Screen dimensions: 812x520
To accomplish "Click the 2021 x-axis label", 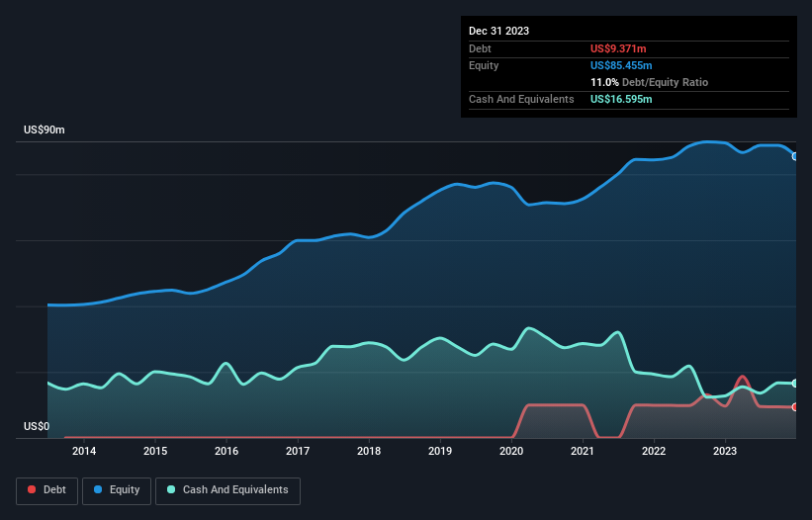I will pos(583,451).
